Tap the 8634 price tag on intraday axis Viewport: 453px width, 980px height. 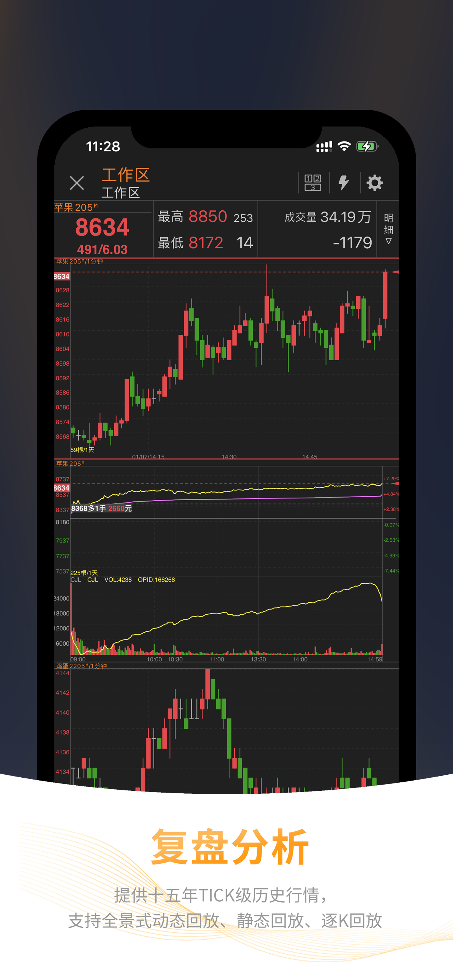tap(62, 488)
